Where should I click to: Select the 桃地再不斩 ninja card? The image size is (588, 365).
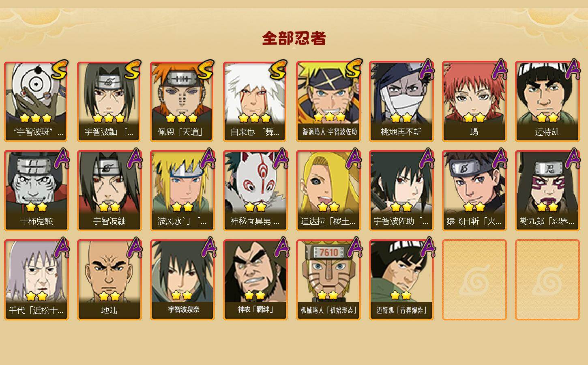coord(401,101)
